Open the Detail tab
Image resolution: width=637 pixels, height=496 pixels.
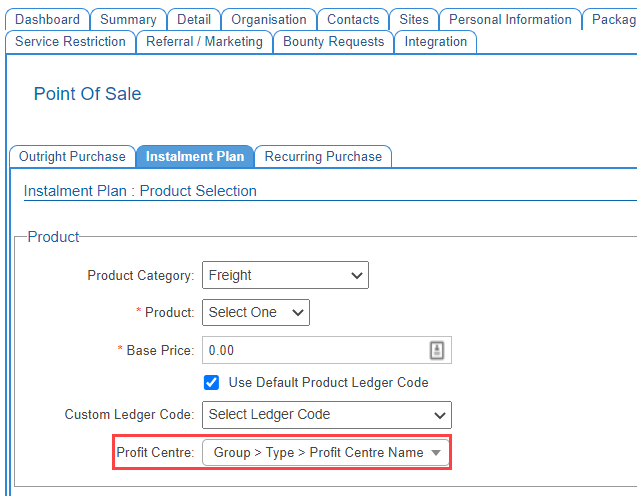(x=194, y=20)
